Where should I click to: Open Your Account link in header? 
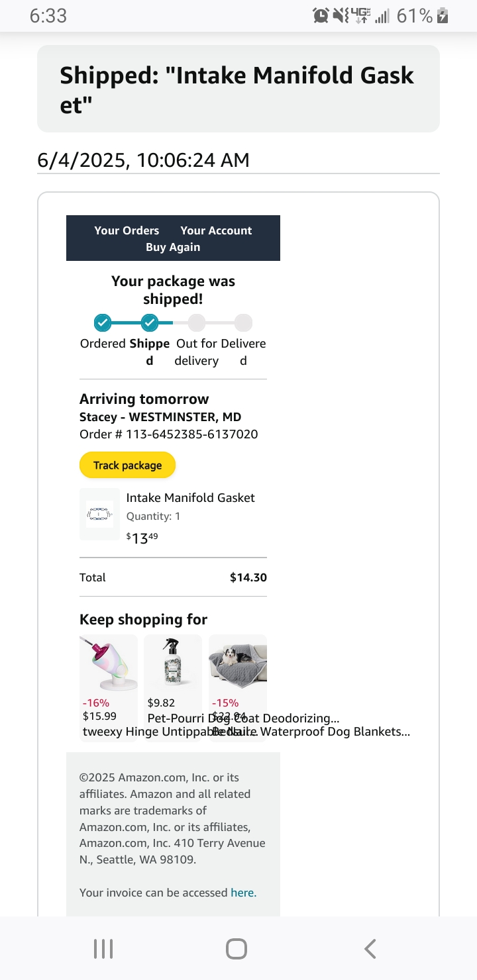click(x=216, y=230)
